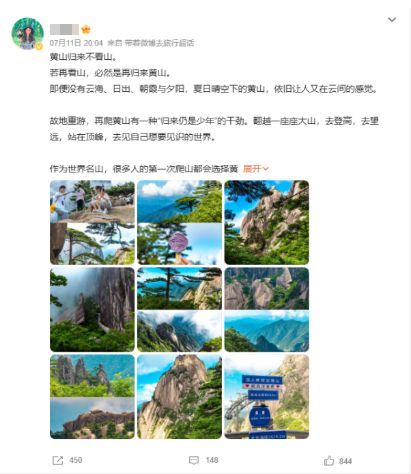Like the post with thumbs-up icon
Viewport: 411px width, 474px height.
329,461
